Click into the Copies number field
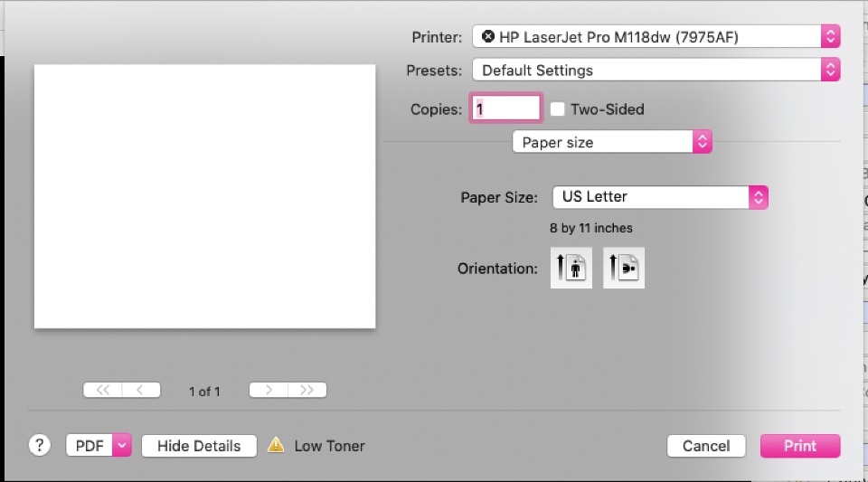This screenshot has width=868, height=482. [506, 109]
